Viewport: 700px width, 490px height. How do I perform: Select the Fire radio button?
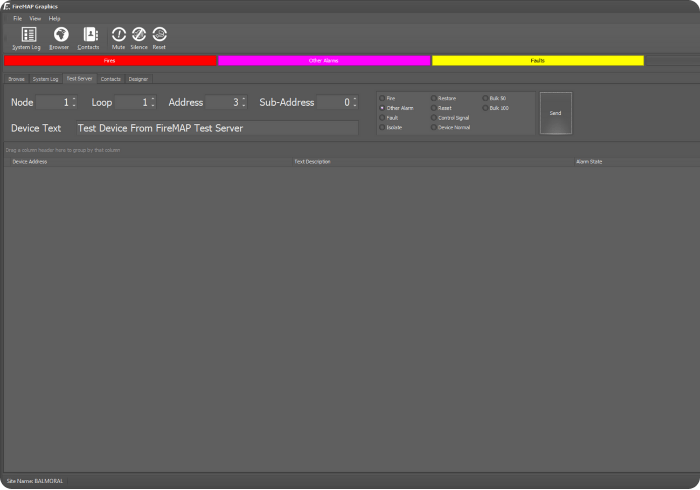381,98
